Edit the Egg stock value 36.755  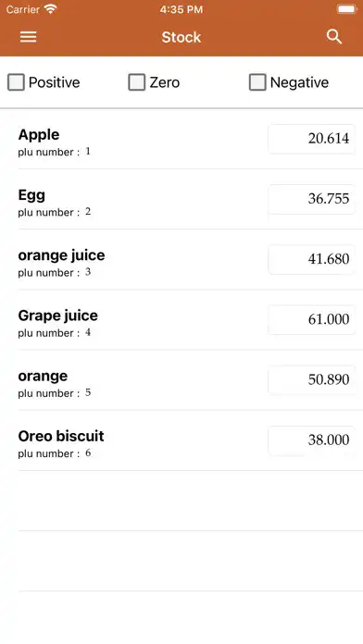pyautogui.click(x=312, y=199)
